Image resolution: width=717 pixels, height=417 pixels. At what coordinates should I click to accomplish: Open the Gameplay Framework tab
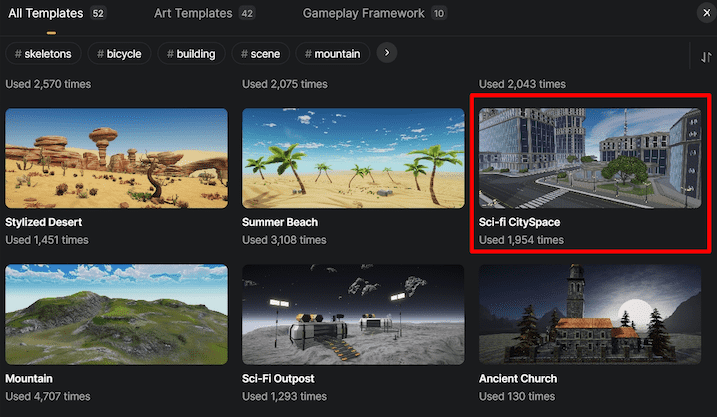[363, 14]
